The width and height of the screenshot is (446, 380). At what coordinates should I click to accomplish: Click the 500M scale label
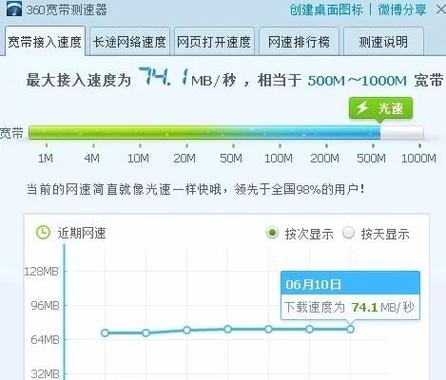371,158
